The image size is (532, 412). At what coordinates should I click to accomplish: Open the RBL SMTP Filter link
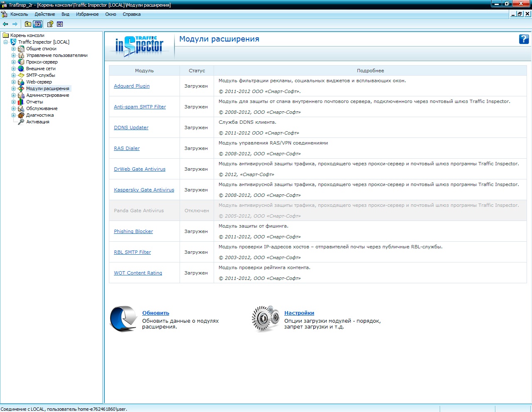132,252
